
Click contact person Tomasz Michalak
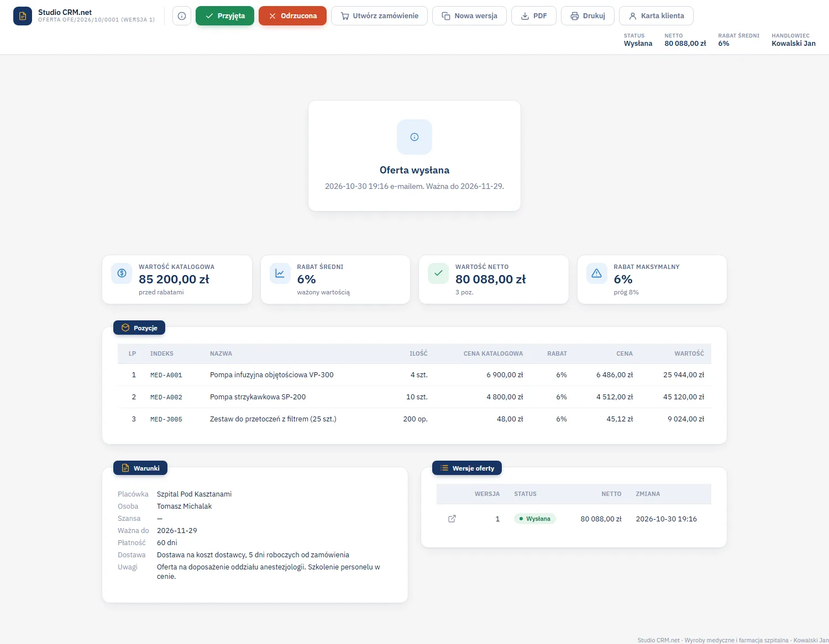coord(184,506)
